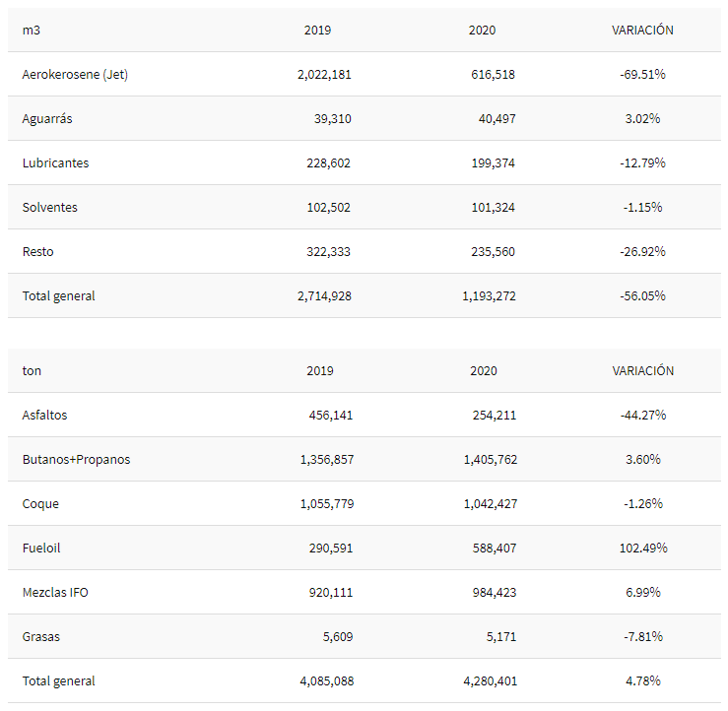This screenshot has height=711, width=728.
Task: Click the Butanos+Propanos row label
Action: point(76,460)
